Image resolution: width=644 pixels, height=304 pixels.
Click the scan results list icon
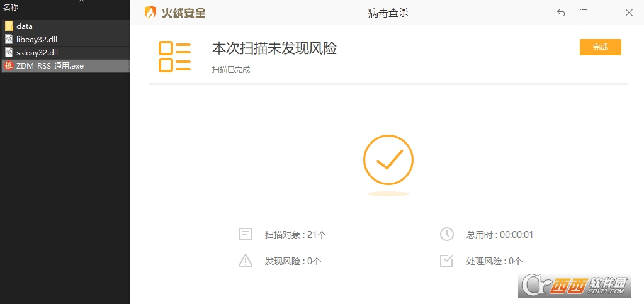tap(174, 57)
